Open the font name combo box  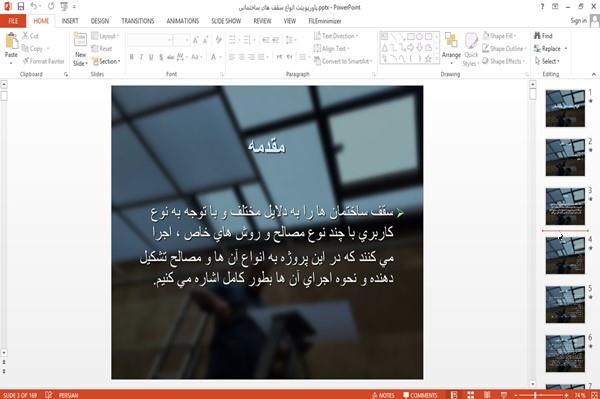tap(150, 40)
